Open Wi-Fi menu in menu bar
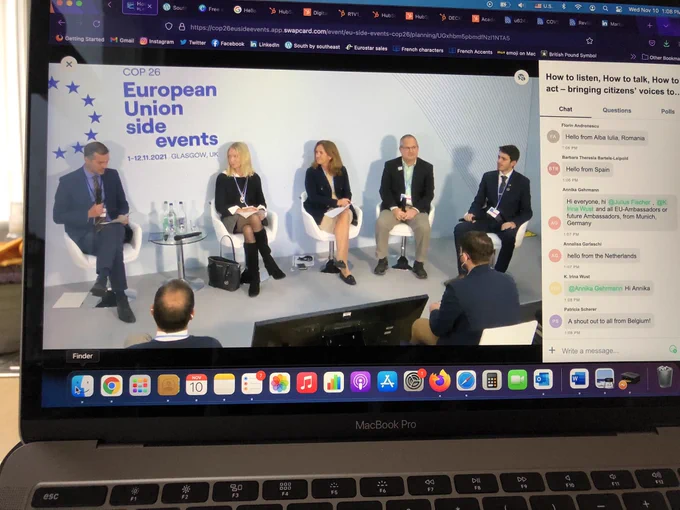This screenshot has width=680, height=510. pos(578,7)
